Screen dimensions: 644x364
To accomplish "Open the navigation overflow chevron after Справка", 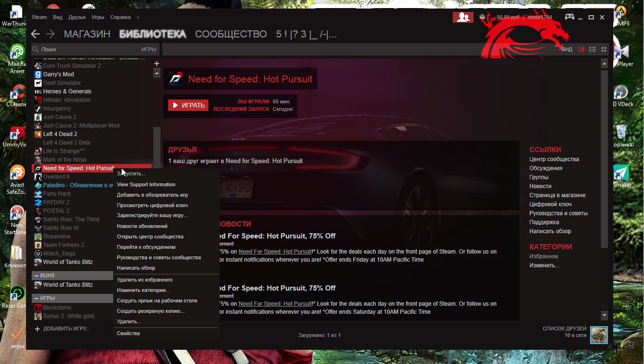I will point(138,17).
